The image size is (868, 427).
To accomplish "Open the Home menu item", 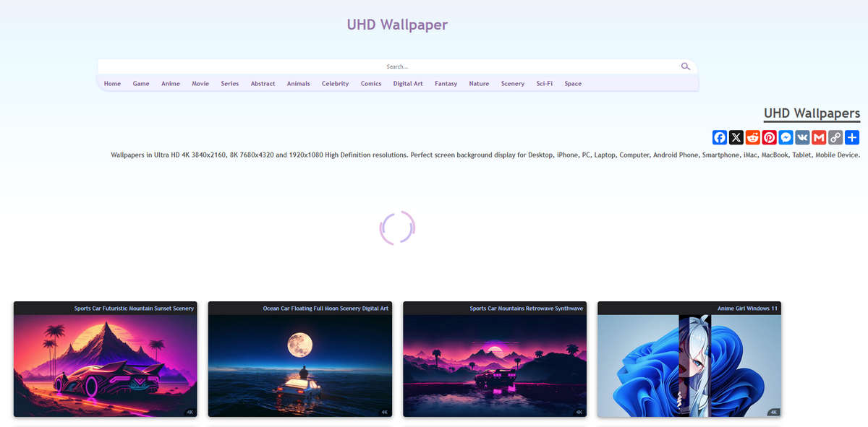I will pyautogui.click(x=112, y=84).
